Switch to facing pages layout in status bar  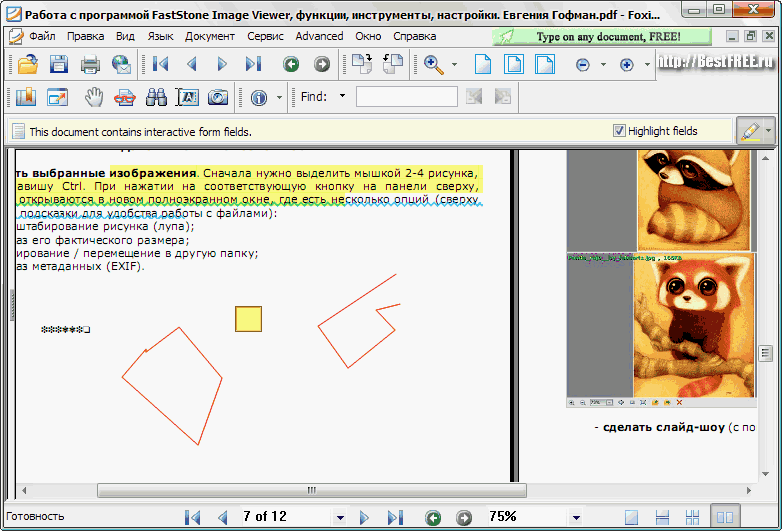725,517
